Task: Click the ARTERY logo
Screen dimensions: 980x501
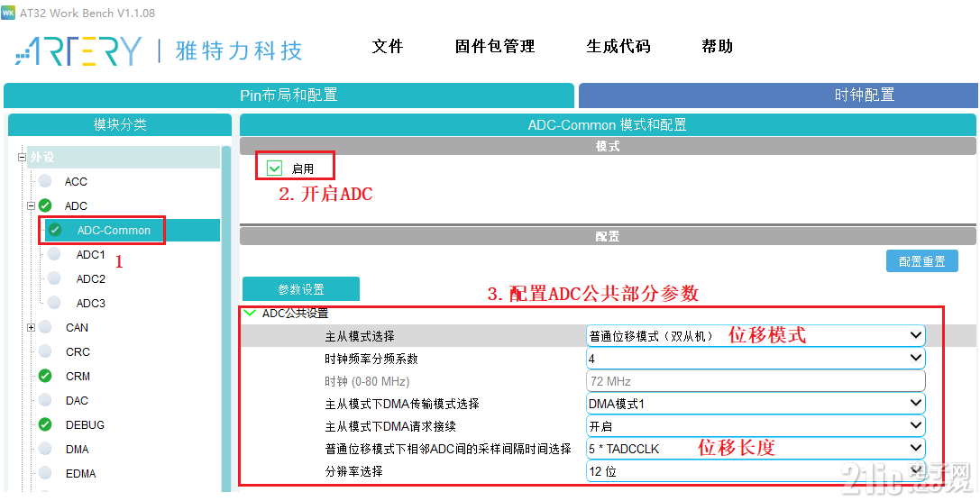Action: click(78, 50)
